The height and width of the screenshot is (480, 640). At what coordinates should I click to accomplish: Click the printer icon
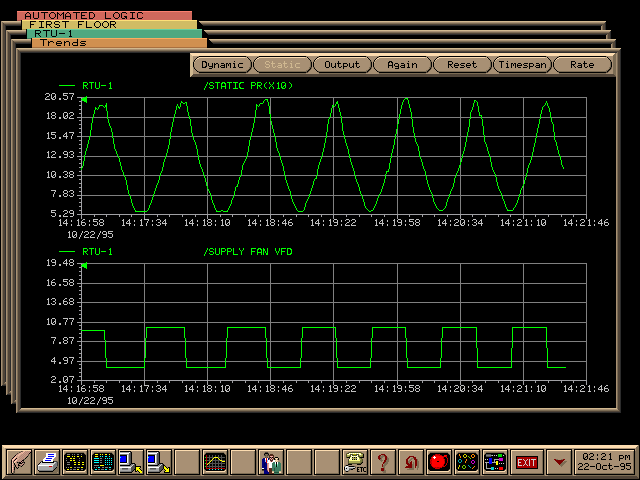[x=48, y=462]
